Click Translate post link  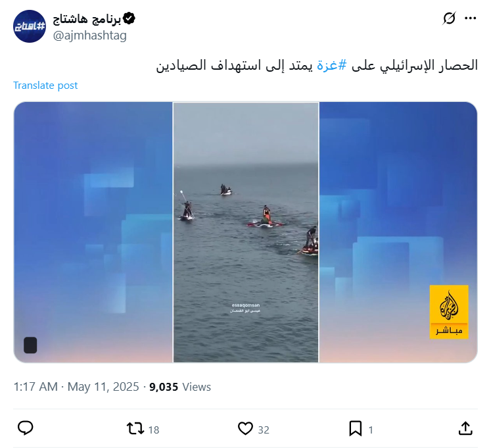(x=45, y=86)
